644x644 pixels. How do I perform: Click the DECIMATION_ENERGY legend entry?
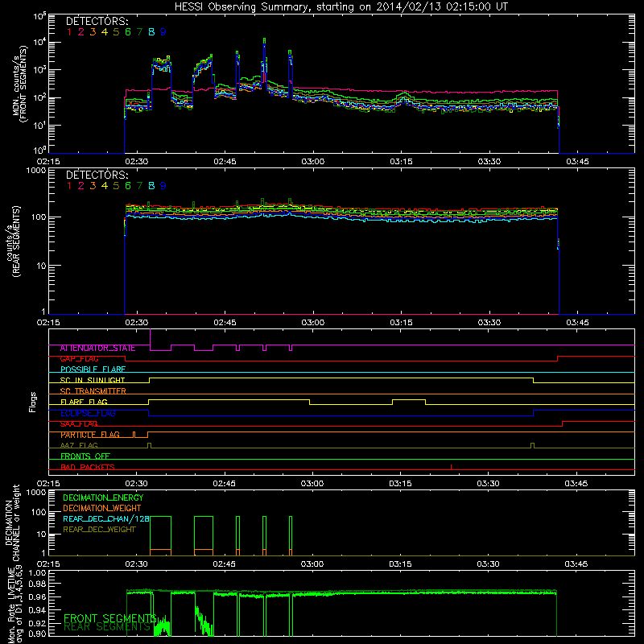point(103,497)
